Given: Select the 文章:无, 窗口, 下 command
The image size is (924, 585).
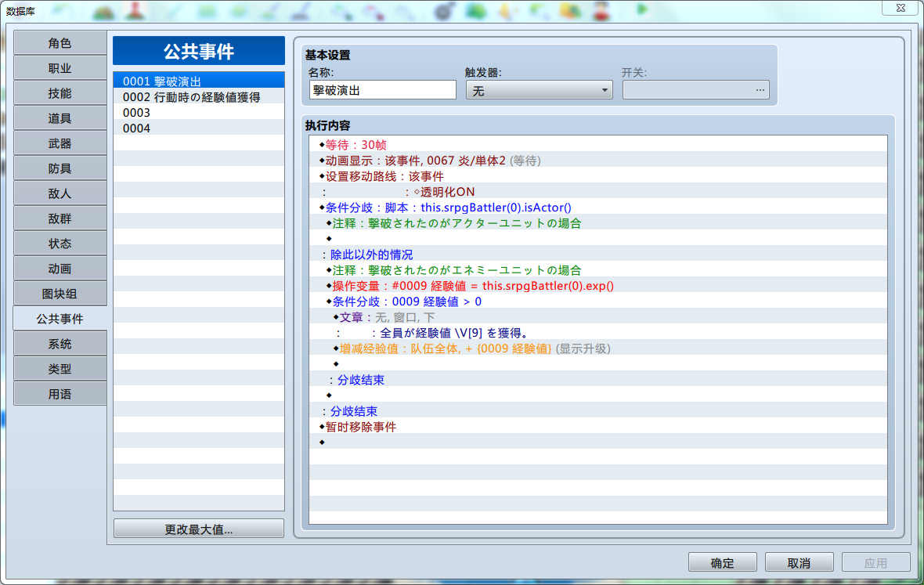Looking at the screenshot, I should (598, 317).
